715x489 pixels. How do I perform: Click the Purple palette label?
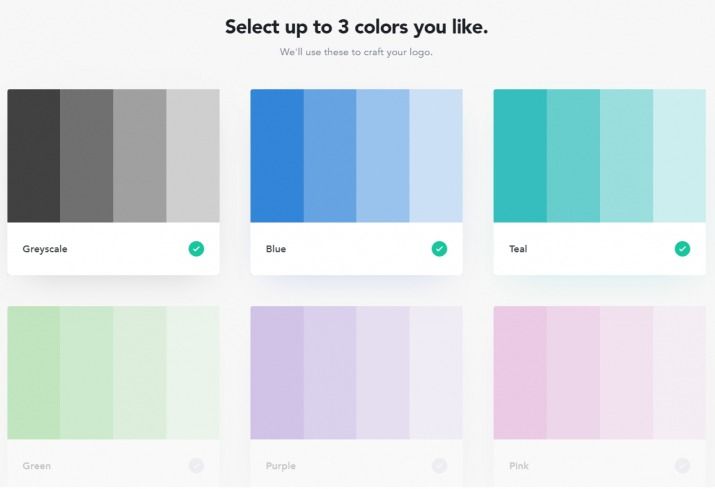(280, 466)
